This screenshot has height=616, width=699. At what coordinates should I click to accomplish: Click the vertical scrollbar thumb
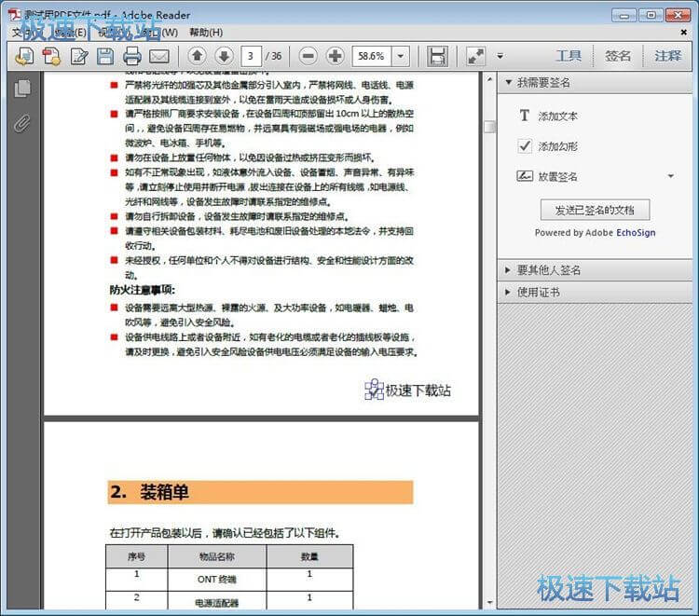pos(489,126)
